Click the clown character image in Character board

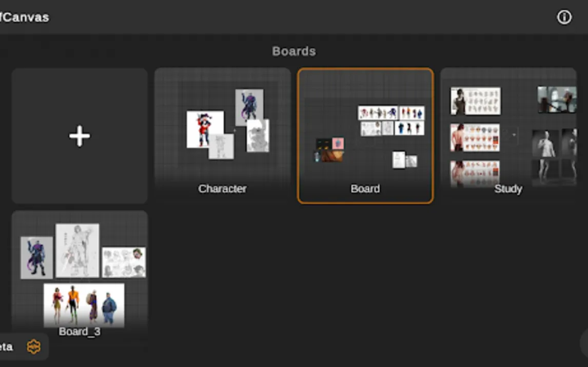click(x=205, y=129)
